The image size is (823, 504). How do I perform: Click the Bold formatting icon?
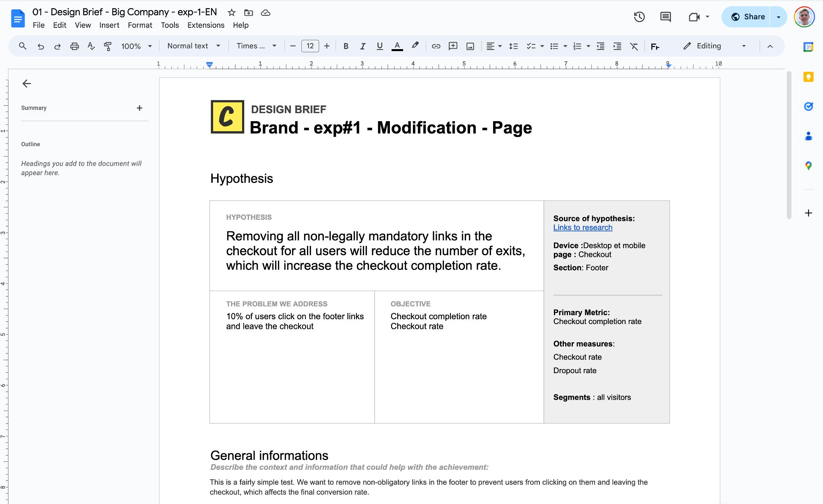345,46
